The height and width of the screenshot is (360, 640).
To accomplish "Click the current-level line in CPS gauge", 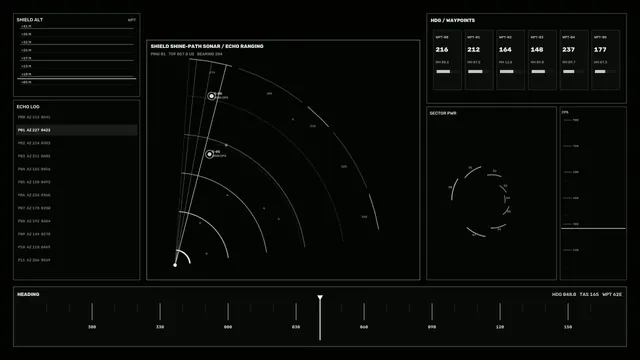I will click(593, 229).
